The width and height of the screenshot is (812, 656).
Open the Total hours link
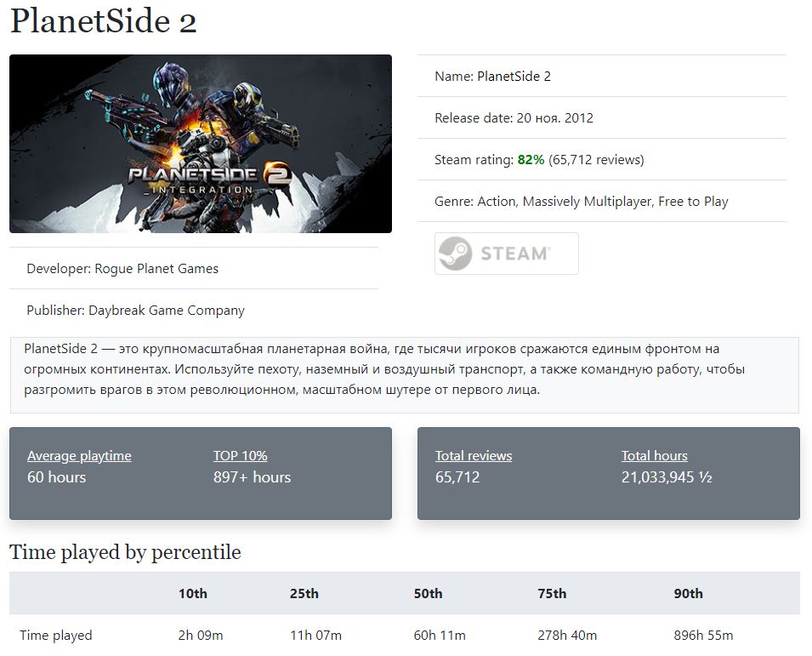pos(655,456)
